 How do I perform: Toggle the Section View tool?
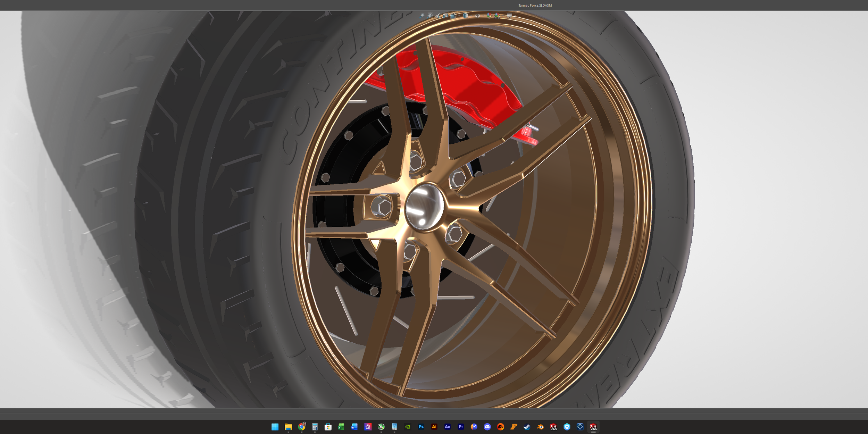(445, 16)
